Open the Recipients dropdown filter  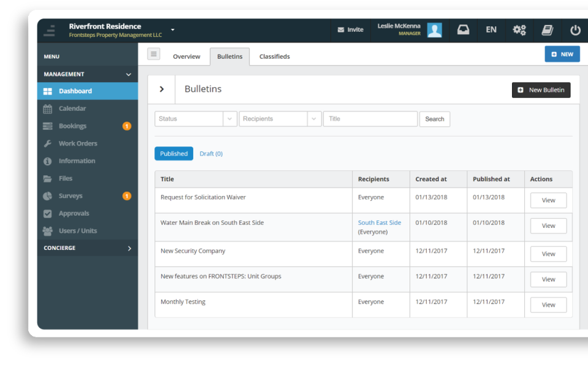(280, 119)
